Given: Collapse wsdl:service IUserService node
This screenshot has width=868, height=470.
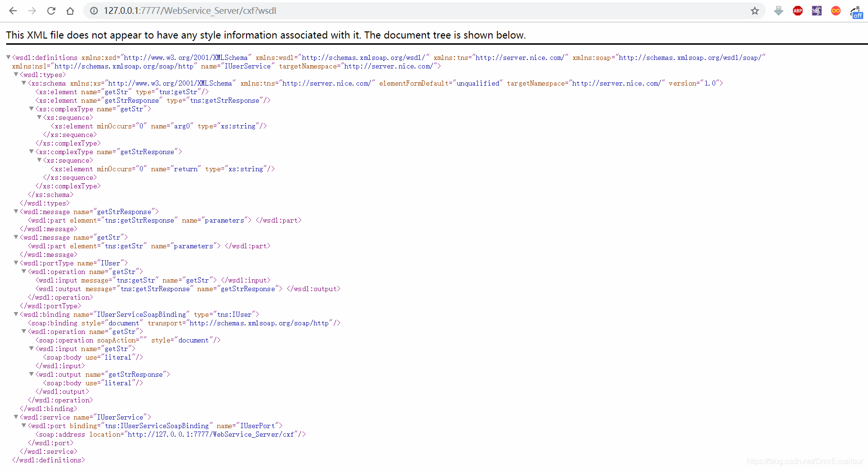Looking at the screenshot, I should pyautogui.click(x=16, y=417).
